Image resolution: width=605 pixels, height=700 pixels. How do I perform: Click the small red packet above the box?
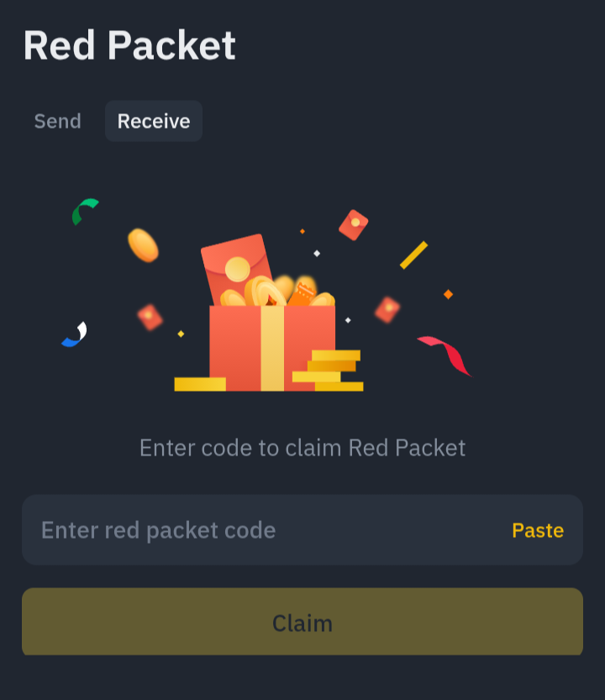(x=353, y=225)
